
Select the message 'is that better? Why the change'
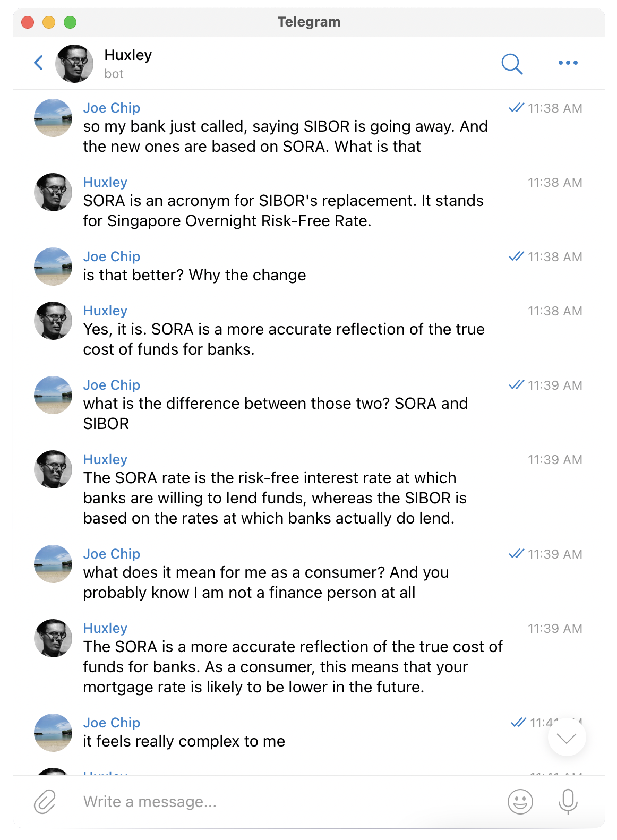click(194, 275)
